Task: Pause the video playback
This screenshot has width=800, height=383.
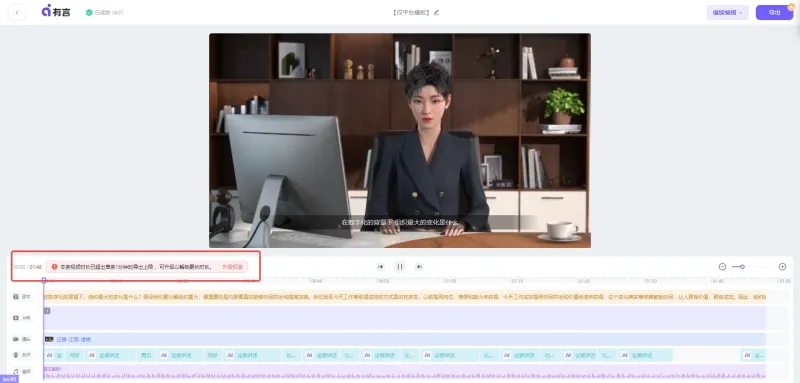Action: click(400, 267)
